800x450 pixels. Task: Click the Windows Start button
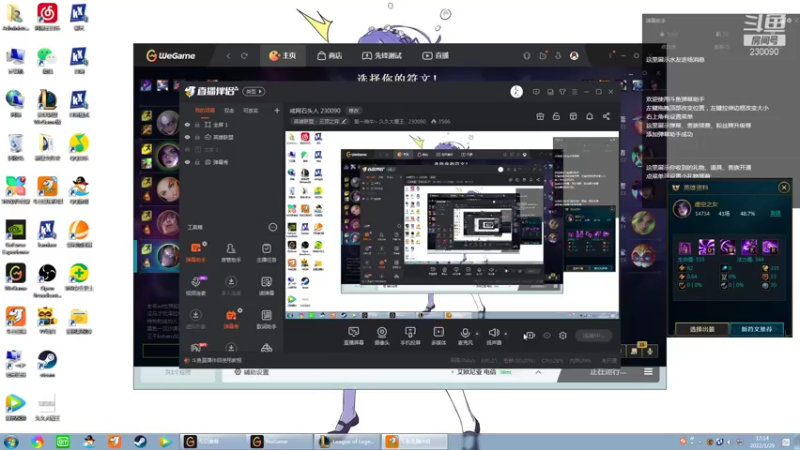click(x=11, y=441)
